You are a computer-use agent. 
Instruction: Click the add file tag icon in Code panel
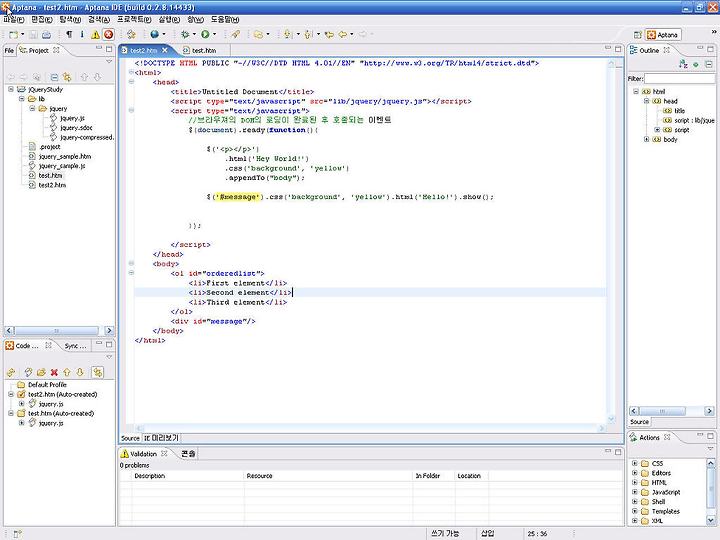pyautogui.click(x=28, y=372)
